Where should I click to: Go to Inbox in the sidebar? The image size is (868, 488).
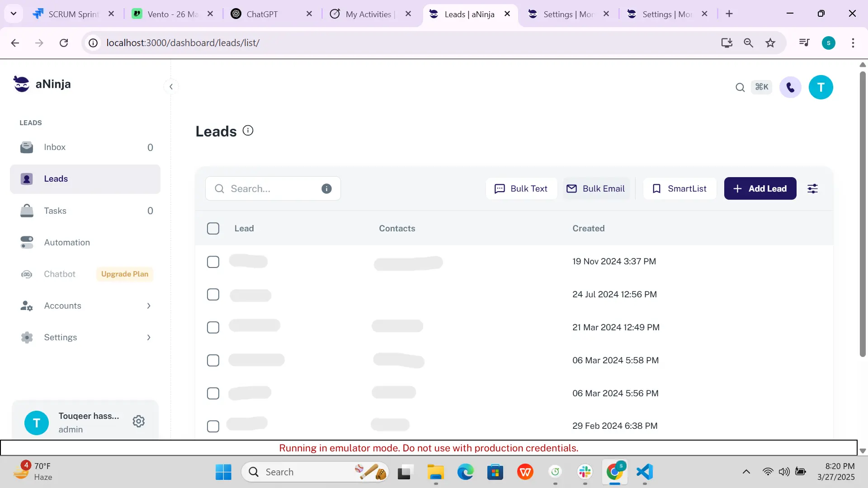coord(55,147)
